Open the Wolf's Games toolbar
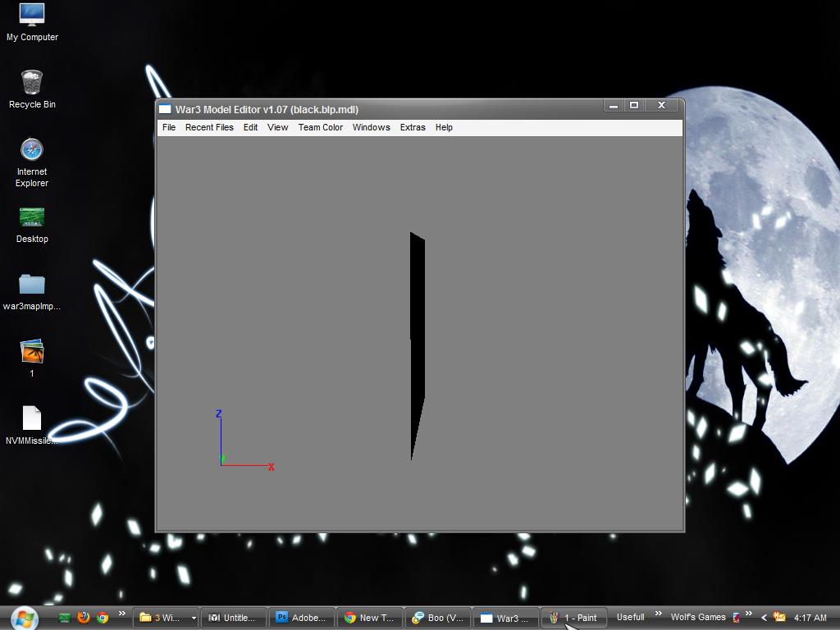The image size is (840, 630). click(698, 617)
